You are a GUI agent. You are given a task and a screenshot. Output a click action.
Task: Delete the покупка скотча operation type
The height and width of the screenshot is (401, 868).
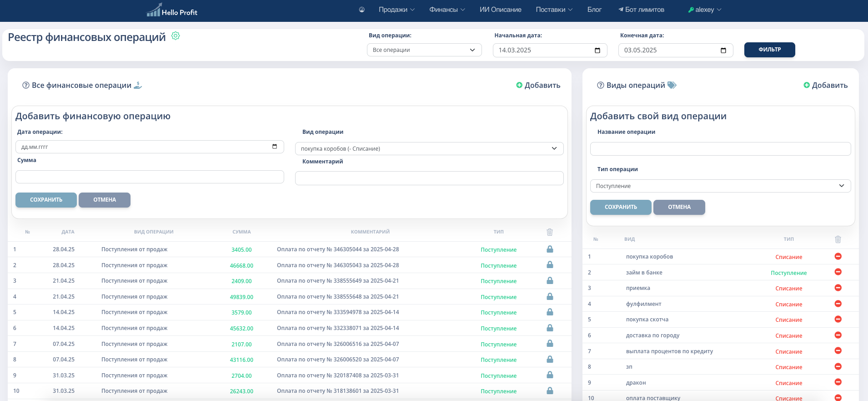click(x=838, y=319)
